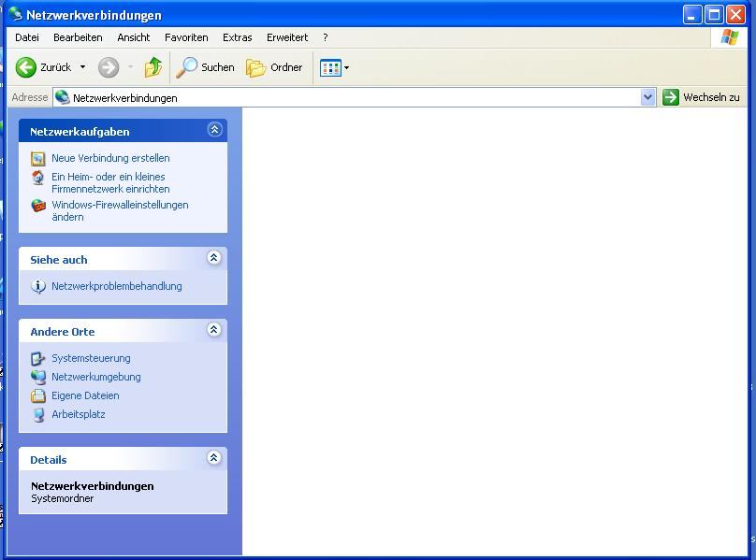756x560 pixels.
Task: Click the Netzwerkaufgaben panel header text
Action: point(80,132)
